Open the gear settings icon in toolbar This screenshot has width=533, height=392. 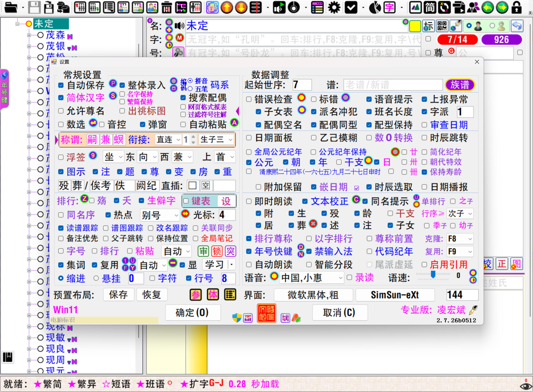point(334,7)
